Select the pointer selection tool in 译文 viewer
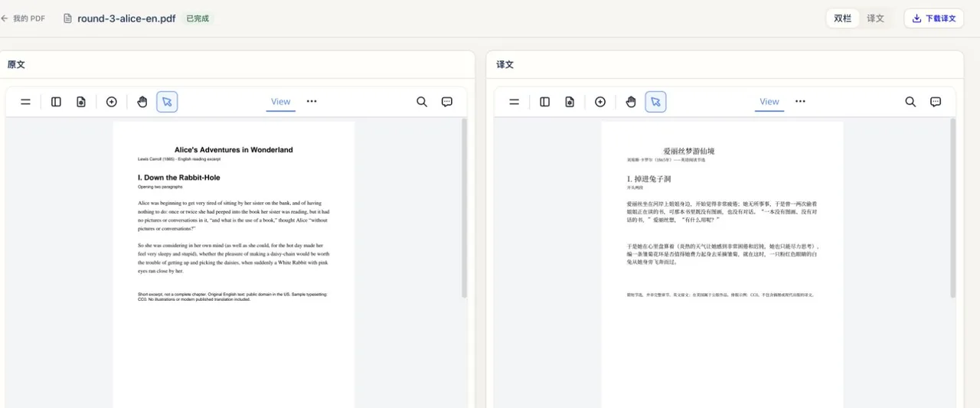Screen dimensions: 980x408 coord(656,102)
